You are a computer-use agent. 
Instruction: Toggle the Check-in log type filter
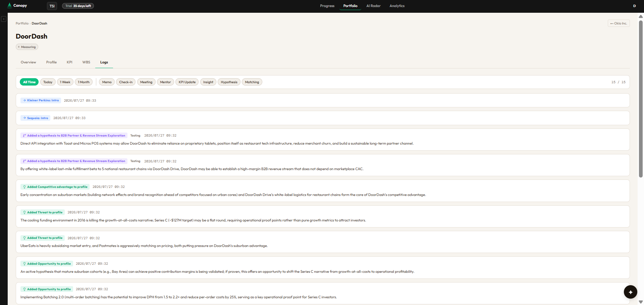point(126,82)
